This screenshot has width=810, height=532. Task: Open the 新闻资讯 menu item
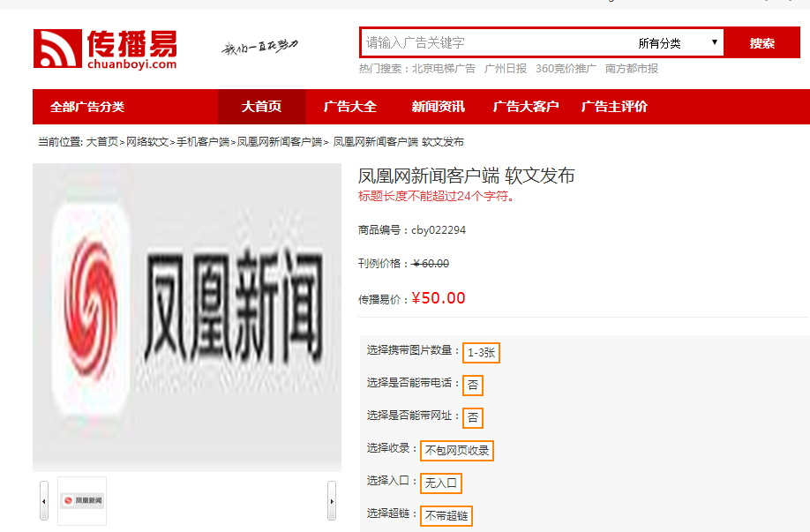437,106
